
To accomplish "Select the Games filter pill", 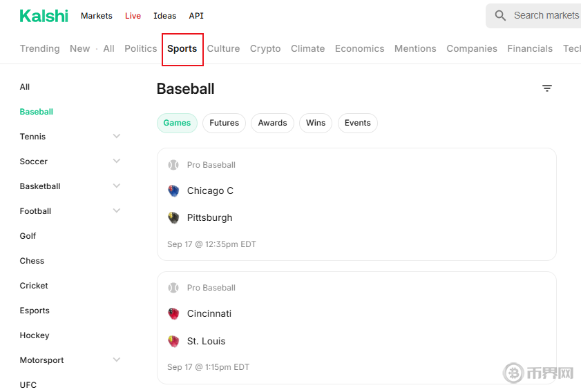I will (177, 123).
